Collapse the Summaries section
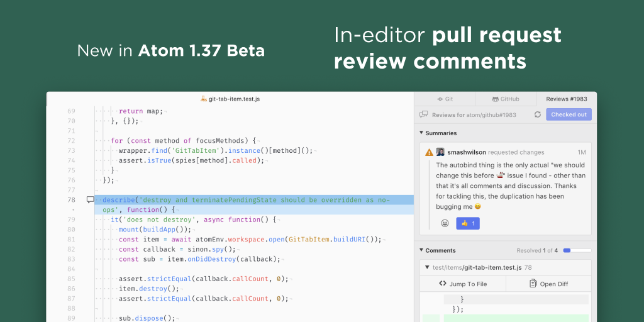644x322 pixels. (x=421, y=133)
